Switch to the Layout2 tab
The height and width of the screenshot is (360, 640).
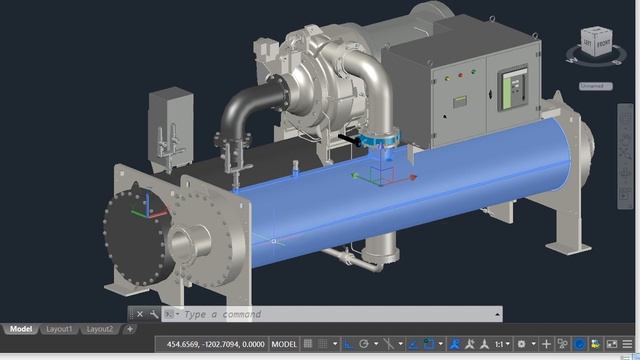pos(99,329)
